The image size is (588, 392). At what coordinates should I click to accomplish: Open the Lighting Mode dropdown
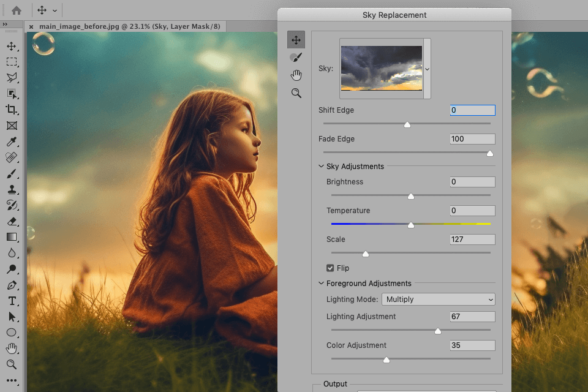tap(438, 300)
